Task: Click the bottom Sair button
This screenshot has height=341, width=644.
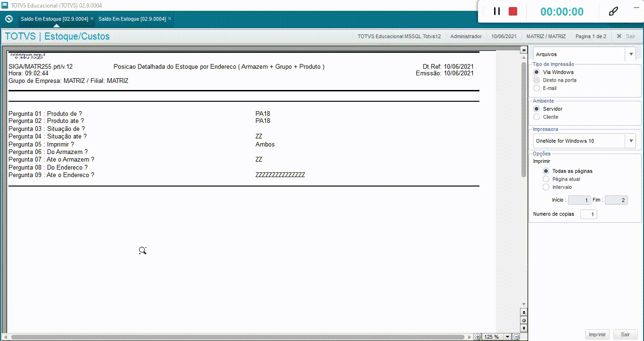Action: click(625, 334)
